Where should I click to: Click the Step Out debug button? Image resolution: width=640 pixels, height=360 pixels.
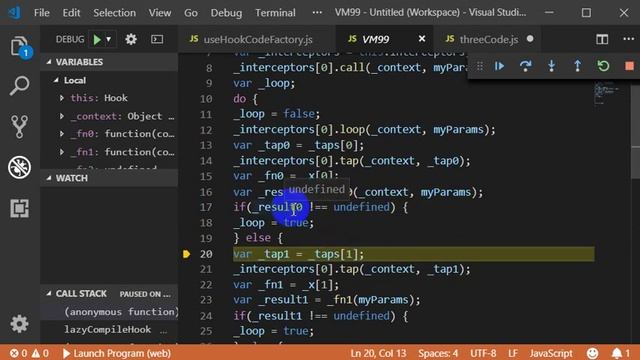(x=578, y=66)
